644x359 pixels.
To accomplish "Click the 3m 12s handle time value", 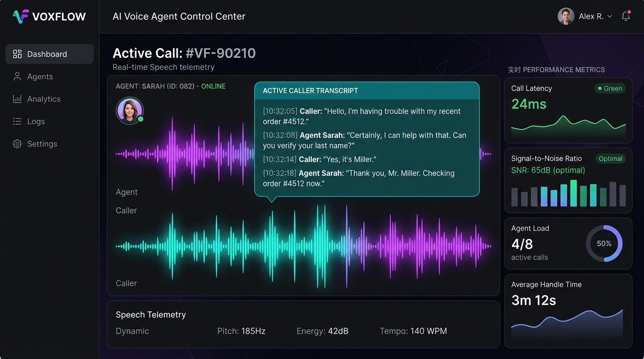I will (534, 300).
